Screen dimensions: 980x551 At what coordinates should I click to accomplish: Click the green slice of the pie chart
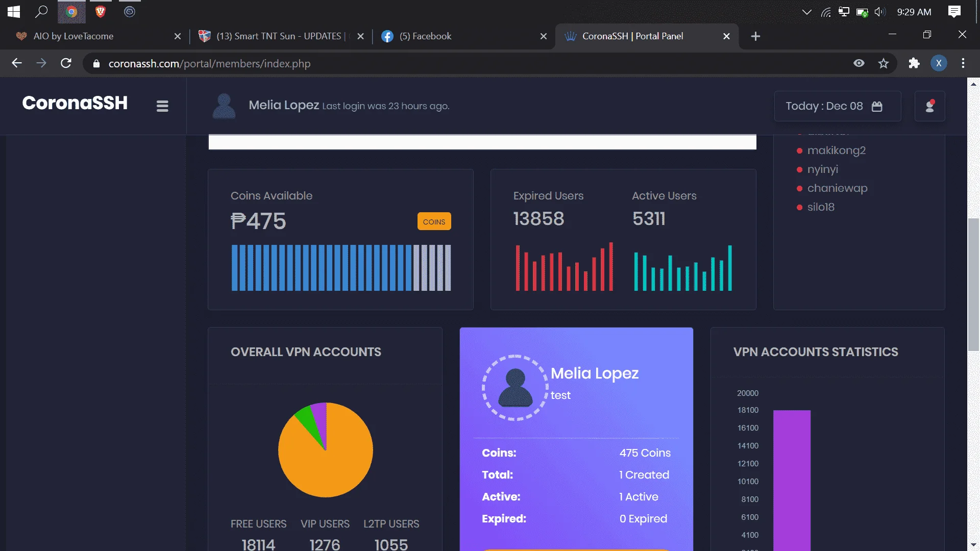[308, 421]
